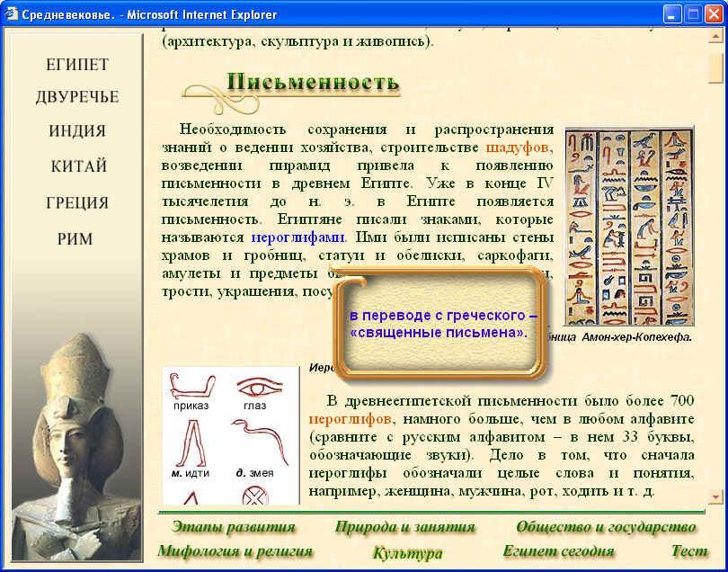Open the Этапы развития page
This screenshot has height=572, width=728.
(x=234, y=527)
